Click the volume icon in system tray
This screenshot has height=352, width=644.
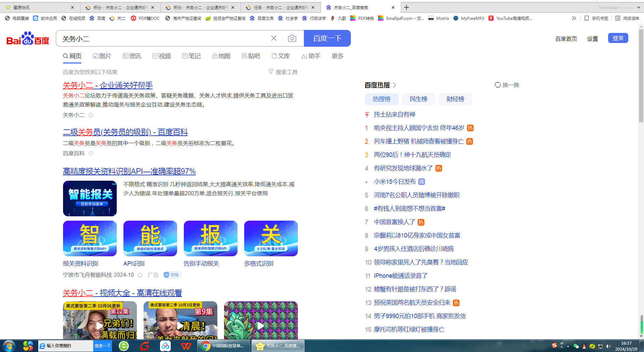click(x=608, y=346)
